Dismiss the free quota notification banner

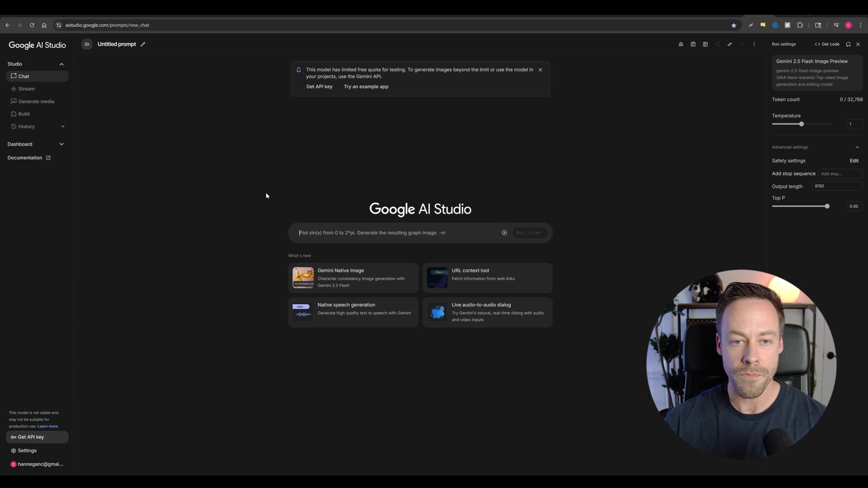540,70
